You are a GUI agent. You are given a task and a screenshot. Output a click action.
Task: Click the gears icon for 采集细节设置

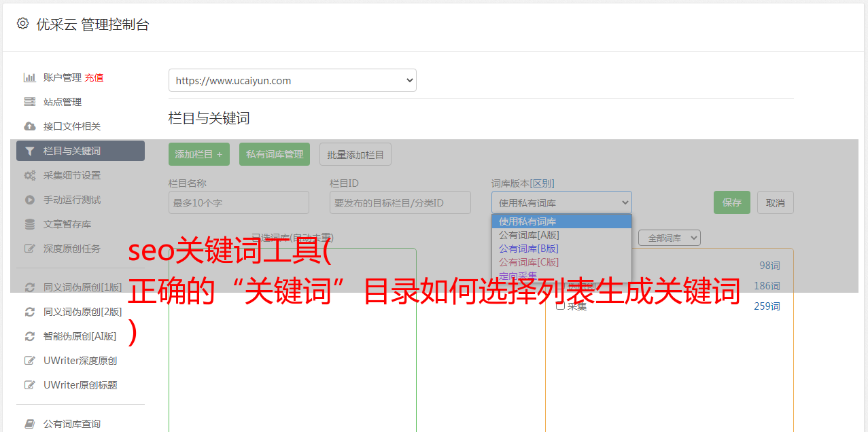[29, 175]
